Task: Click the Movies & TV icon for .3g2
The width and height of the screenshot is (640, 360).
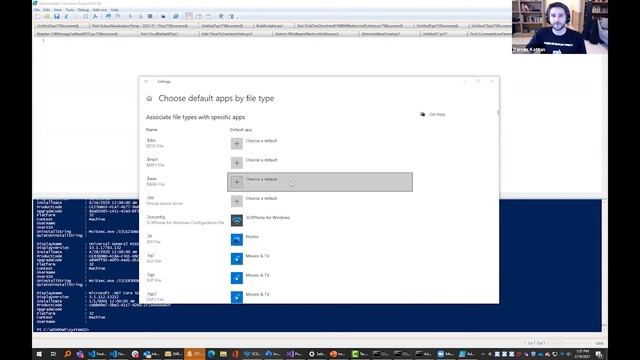Action: point(237,259)
